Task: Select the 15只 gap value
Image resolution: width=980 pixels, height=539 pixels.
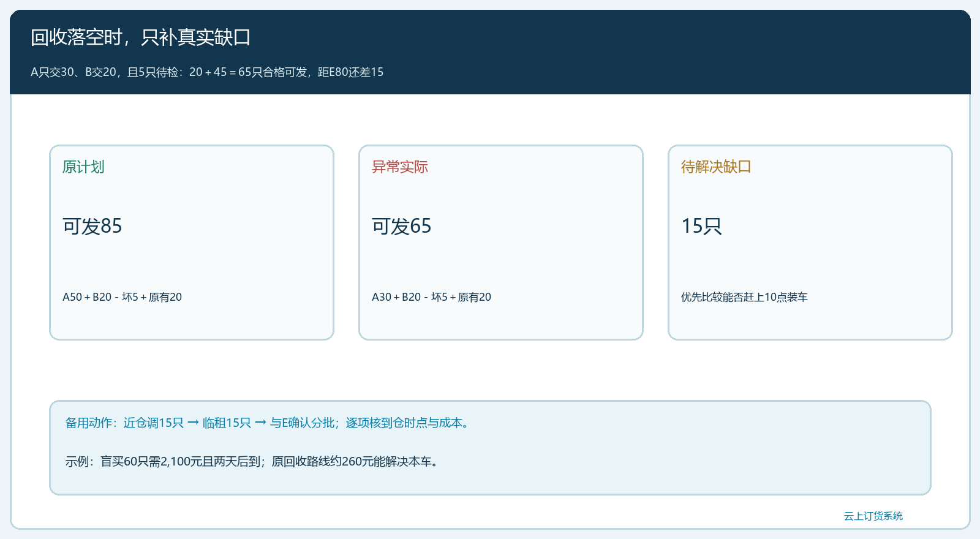Action: 702,226
